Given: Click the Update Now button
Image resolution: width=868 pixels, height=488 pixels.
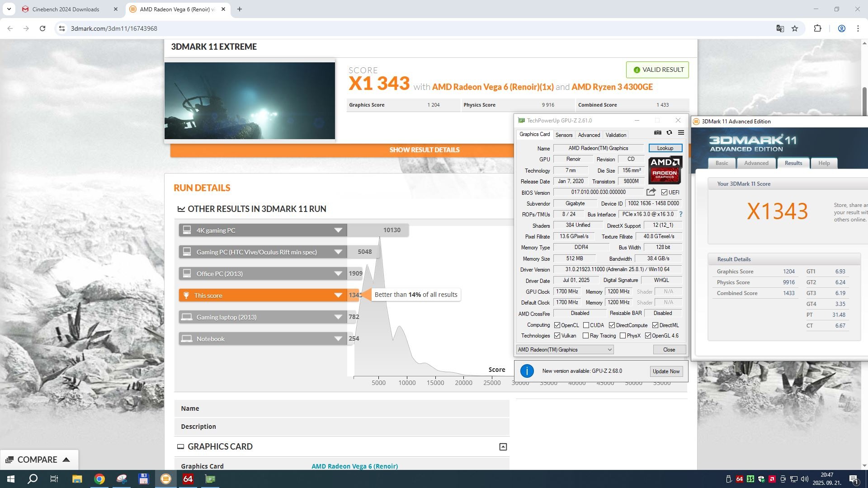Looking at the screenshot, I should (x=666, y=371).
